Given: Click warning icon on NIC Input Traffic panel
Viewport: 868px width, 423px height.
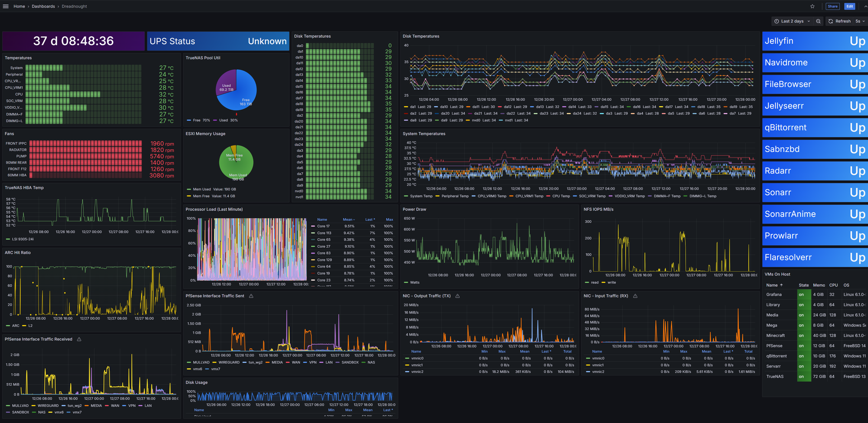Looking at the screenshot, I should point(635,296).
